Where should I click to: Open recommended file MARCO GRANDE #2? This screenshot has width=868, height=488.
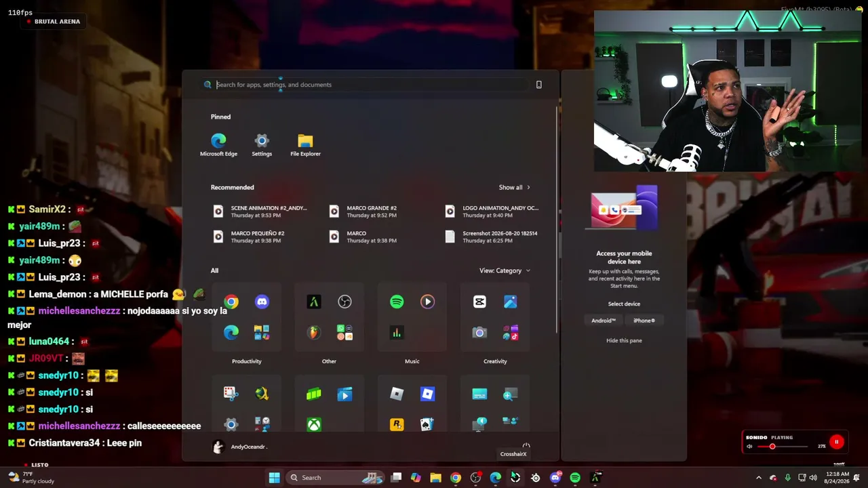click(x=363, y=211)
